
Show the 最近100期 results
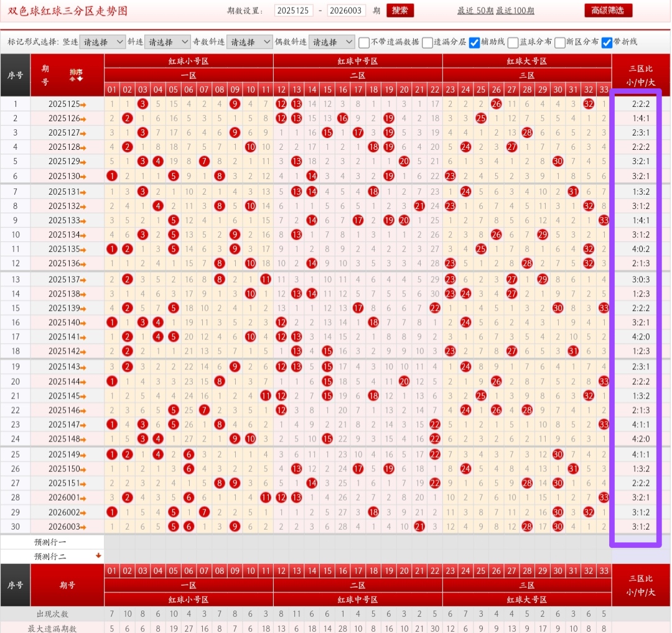click(515, 11)
